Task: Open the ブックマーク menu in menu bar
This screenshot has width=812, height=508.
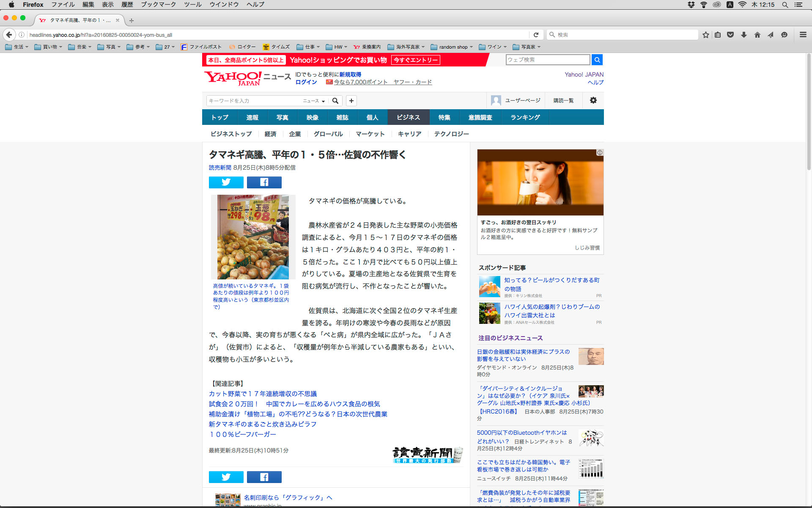Action: [x=158, y=5]
